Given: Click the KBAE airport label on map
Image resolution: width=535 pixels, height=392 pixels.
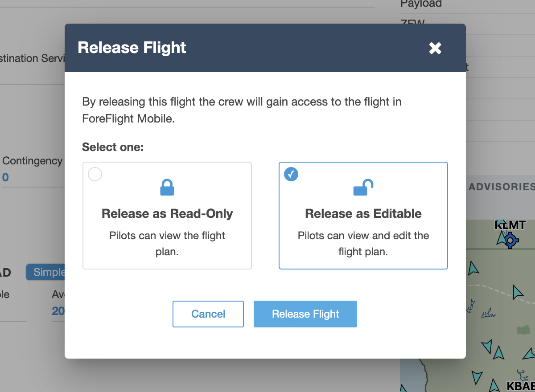Looking at the screenshot, I should pos(521,386).
